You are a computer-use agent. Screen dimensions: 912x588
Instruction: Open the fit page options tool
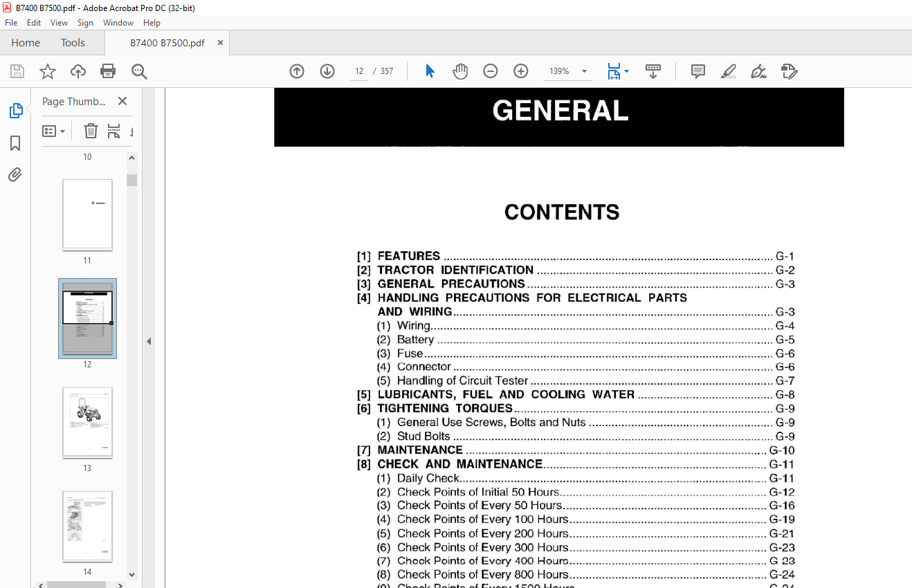(x=617, y=71)
